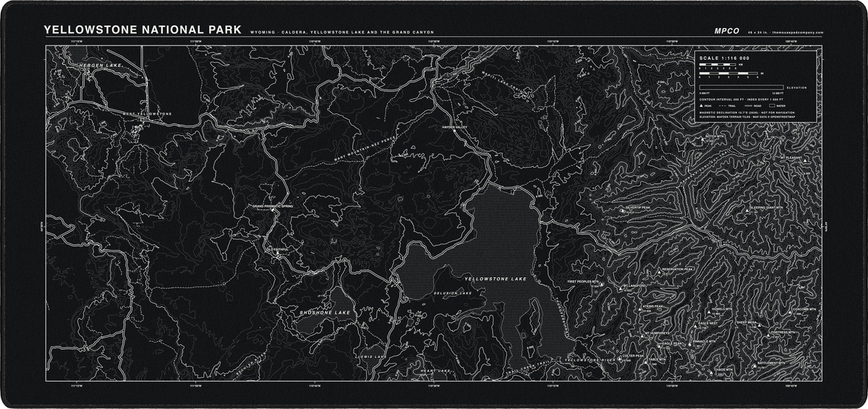Screen dimensions: 868x409
Task: Click the Sleeping Giant Mtn peak marker
Action: [747, 210]
